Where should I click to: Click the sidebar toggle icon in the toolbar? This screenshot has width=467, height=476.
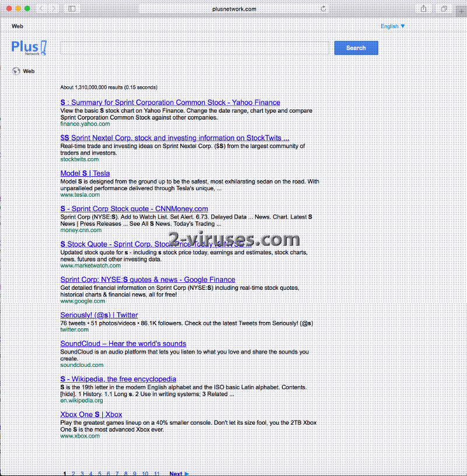(71, 8)
